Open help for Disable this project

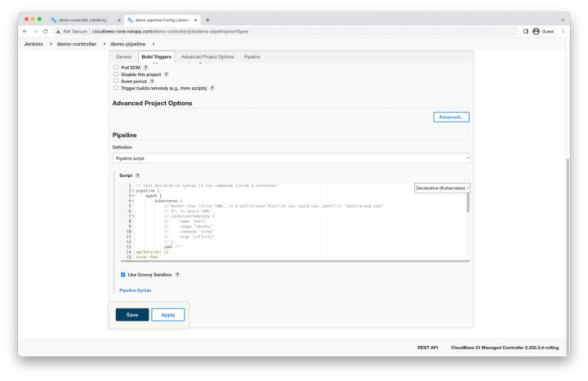(167, 74)
